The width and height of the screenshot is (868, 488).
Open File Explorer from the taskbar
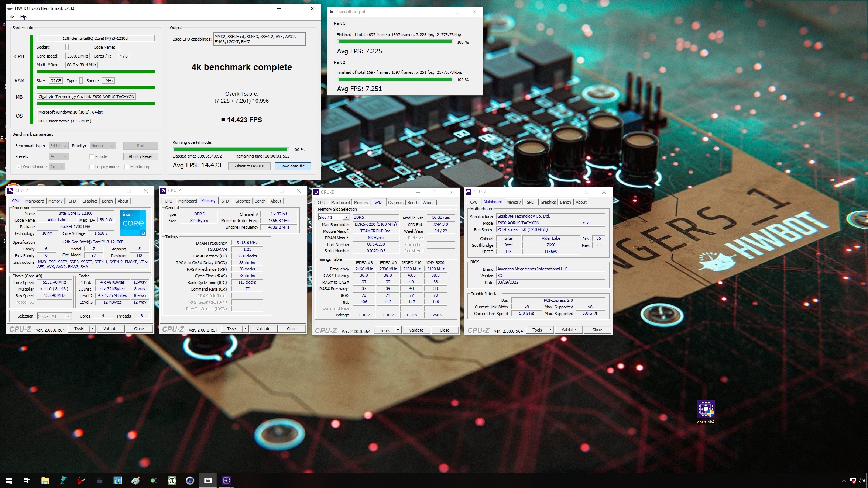tap(45, 481)
